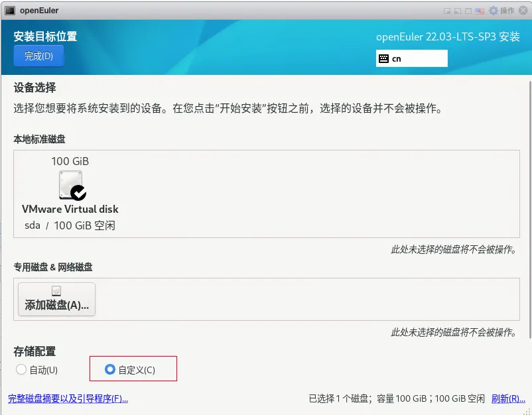Click the add-disk drive icon above 添加磁盘(A)
Screen dimensions: 532x415
56,292
